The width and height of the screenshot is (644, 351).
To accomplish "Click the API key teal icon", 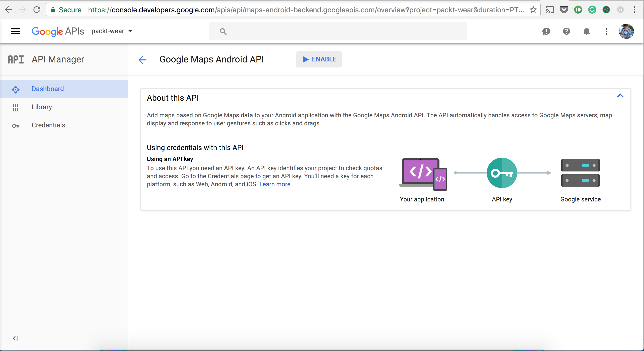I will coord(502,173).
